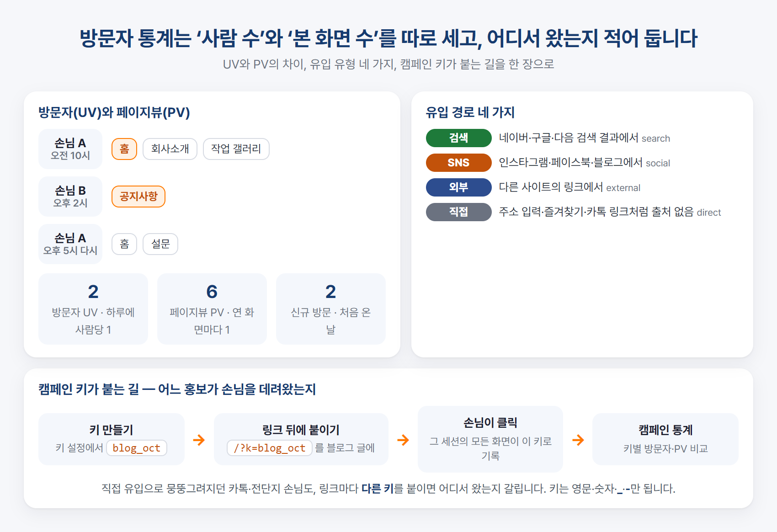
Task: Click the 설문 page chip
Action: coord(160,244)
